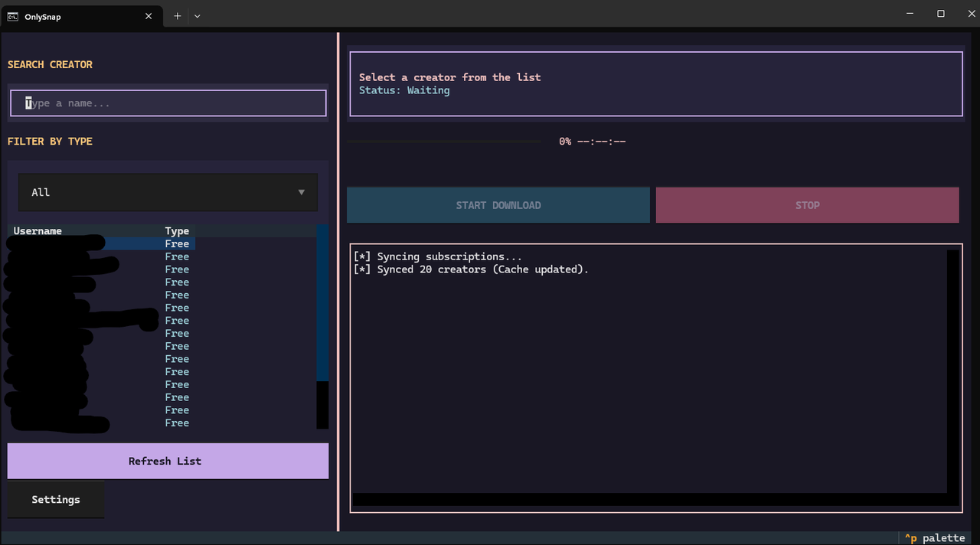Image resolution: width=980 pixels, height=545 pixels.
Task: Click the Refresh List button
Action: tap(168, 461)
